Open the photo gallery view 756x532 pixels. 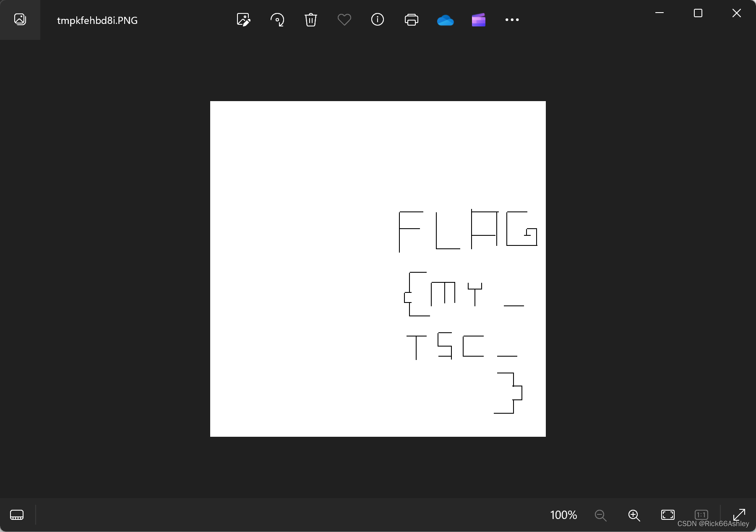pyautogui.click(x=20, y=19)
